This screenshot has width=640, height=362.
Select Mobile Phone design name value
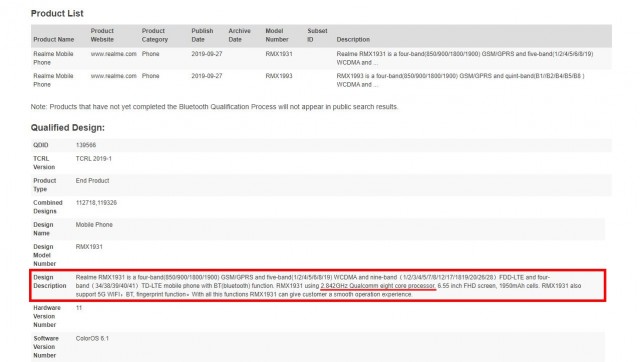click(94, 225)
